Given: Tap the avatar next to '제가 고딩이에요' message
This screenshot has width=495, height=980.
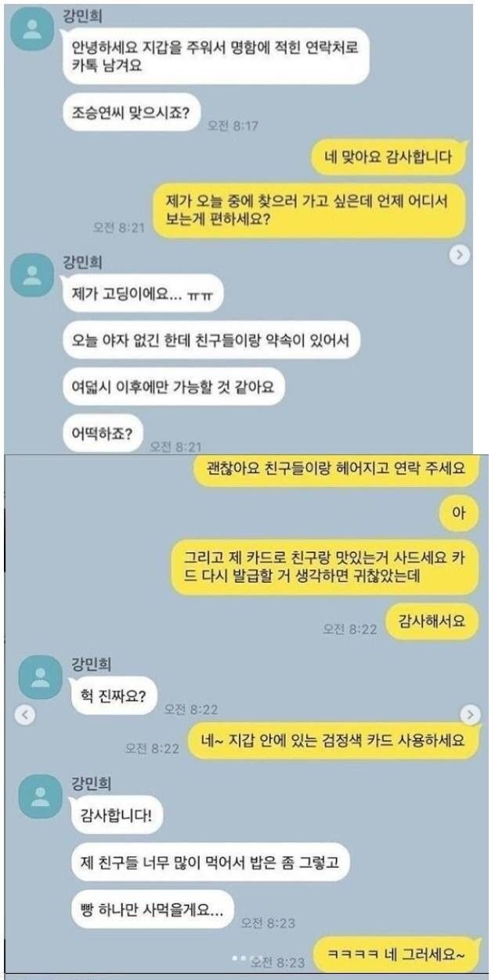Looking at the screenshot, I should [x=32, y=274].
